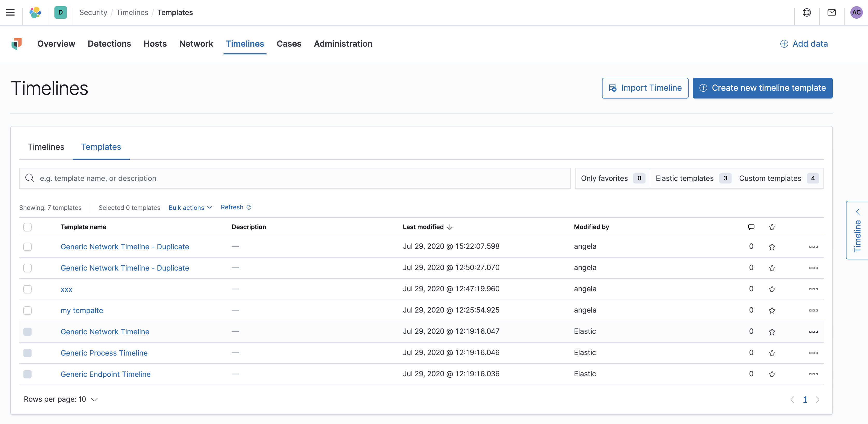Go to the Detections navigation tab
Screen dimensions: 868x424
(109, 44)
